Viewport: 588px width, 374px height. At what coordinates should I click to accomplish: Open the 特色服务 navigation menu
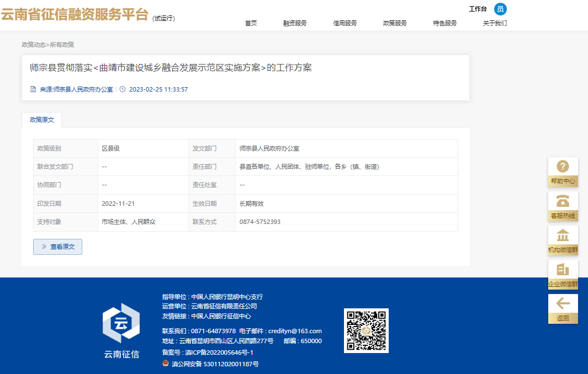pos(445,23)
